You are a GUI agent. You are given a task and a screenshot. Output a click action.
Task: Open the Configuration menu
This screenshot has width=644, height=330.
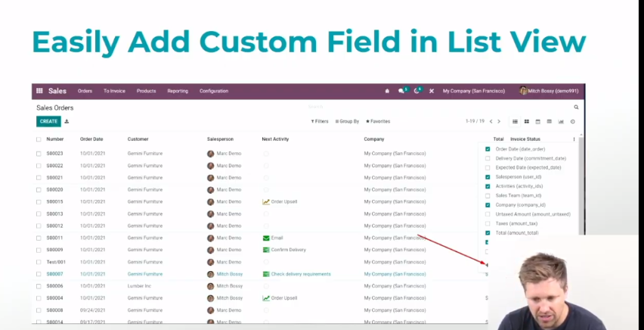pos(214,91)
